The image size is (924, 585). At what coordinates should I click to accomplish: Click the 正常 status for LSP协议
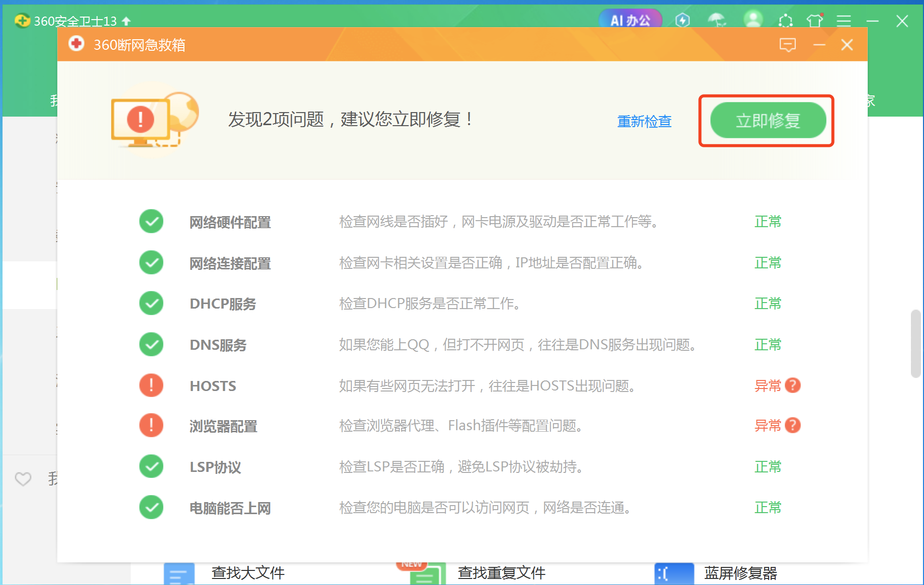[768, 467]
